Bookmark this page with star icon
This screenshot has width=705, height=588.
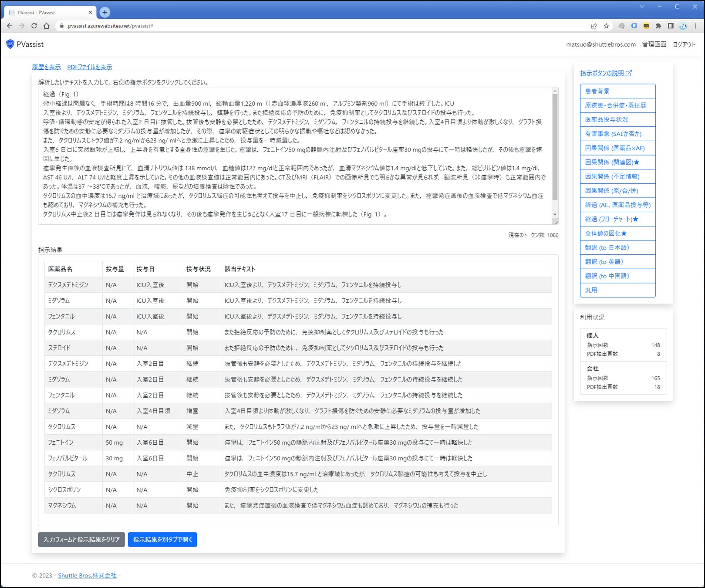606,26
